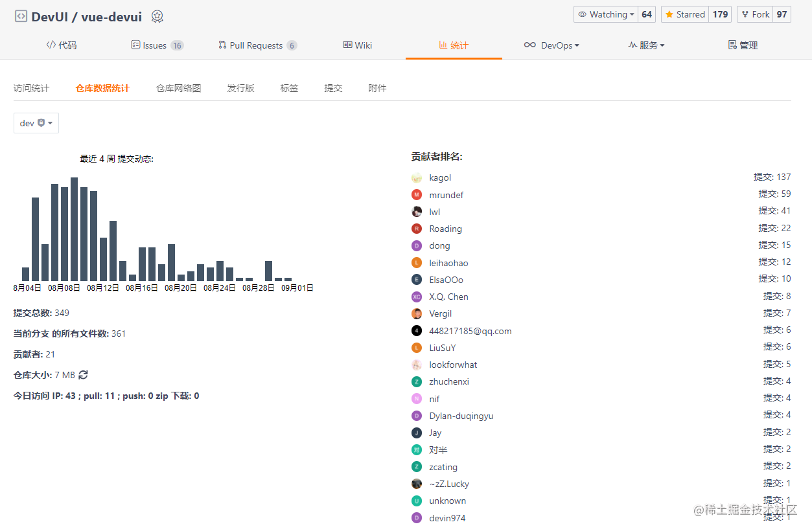Image resolution: width=812 pixels, height=531 pixels.
Task: Click Dylan-duqingyu's avatar
Action: [417, 416]
